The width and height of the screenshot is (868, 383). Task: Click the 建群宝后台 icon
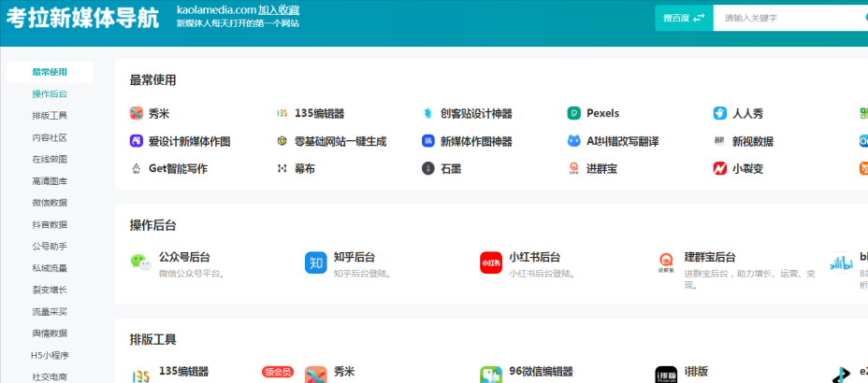click(x=666, y=262)
